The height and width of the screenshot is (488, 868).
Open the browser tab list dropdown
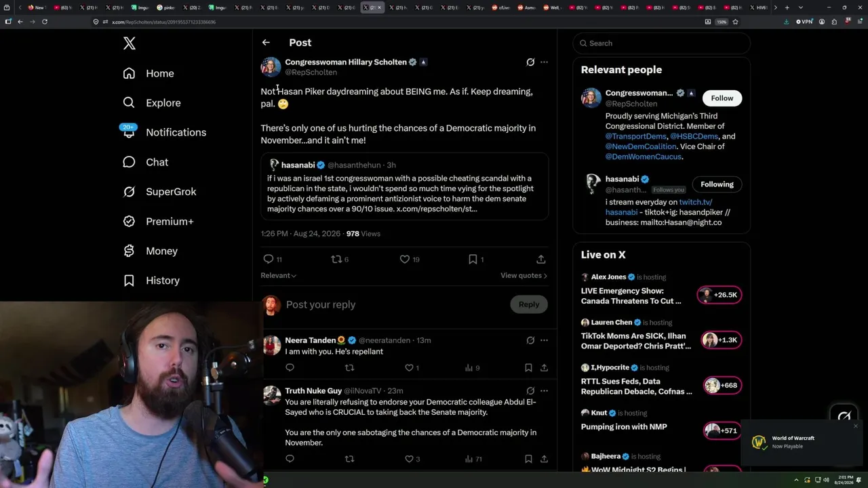click(x=801, y=7)
